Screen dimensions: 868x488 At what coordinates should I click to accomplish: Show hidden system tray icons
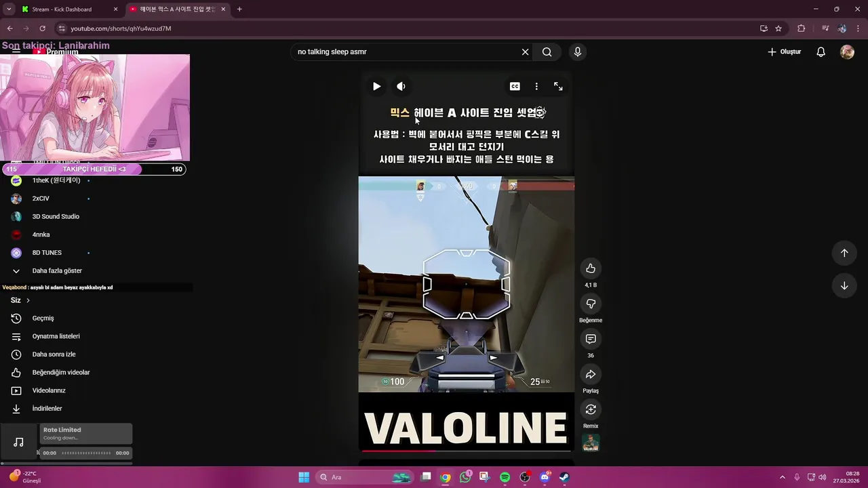click(x=782, y=477)
